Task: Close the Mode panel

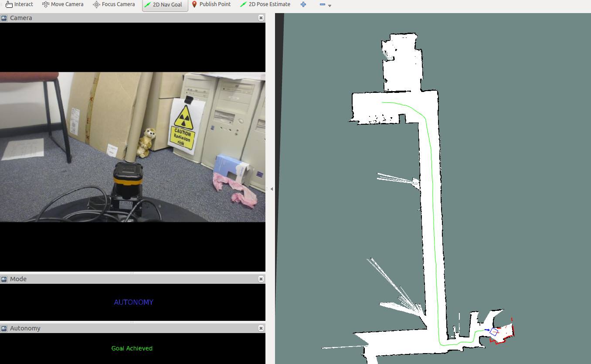Action: pyautogui.click(x=261, y=279)
